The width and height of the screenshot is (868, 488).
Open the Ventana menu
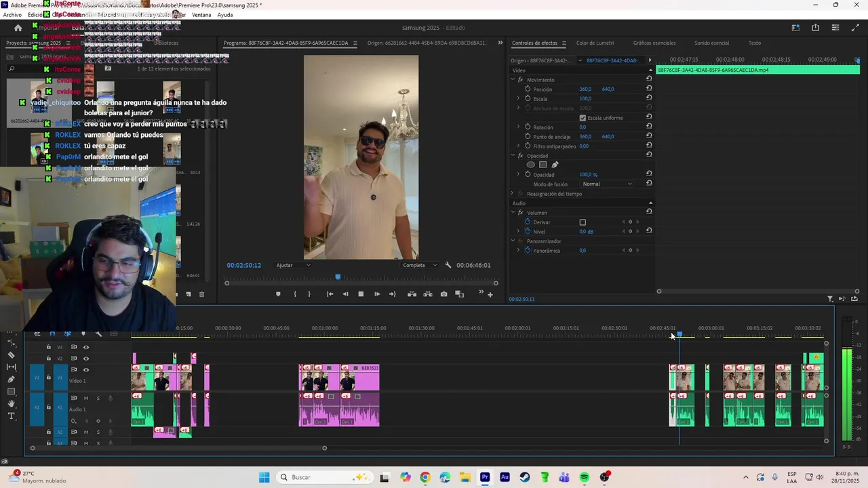pos(201,15)
